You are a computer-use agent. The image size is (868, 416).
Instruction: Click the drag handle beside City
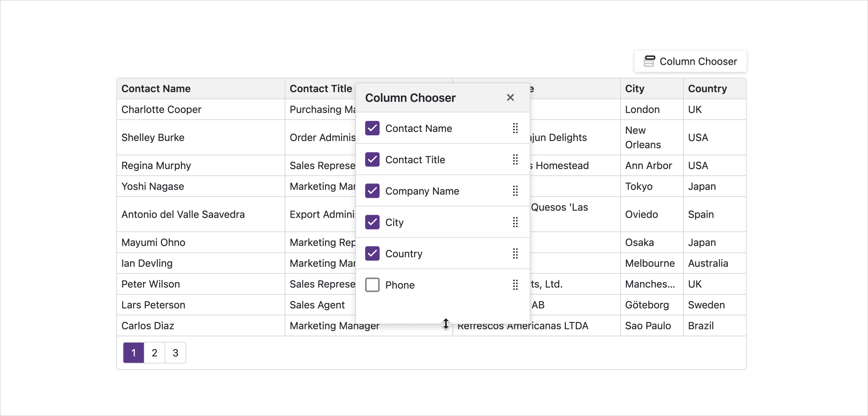(x=515, y=222)
